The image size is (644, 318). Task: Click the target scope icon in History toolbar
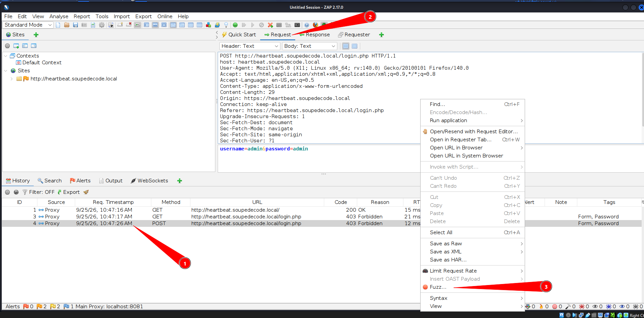pos(7,192)
